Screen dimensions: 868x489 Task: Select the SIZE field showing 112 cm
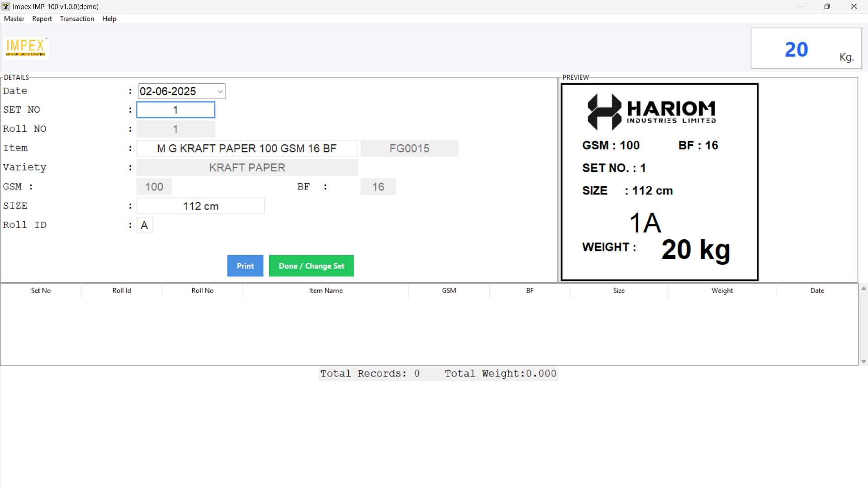tap(200, 206)
